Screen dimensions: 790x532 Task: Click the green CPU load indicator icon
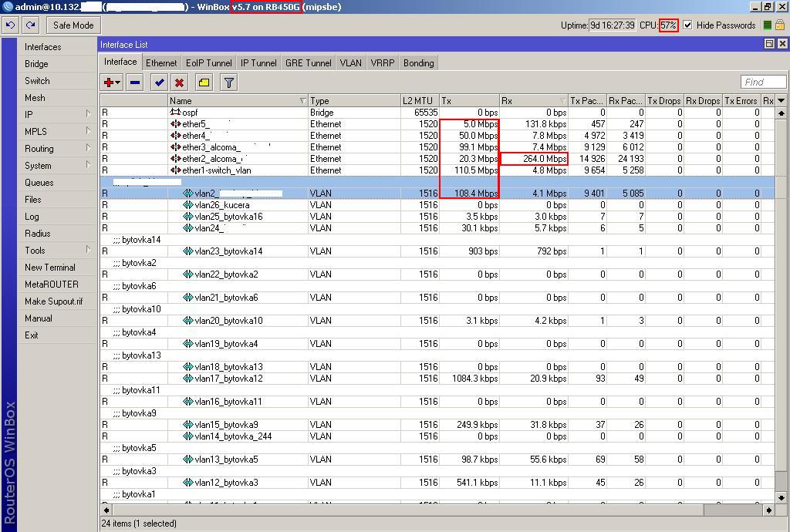(768, 25)
